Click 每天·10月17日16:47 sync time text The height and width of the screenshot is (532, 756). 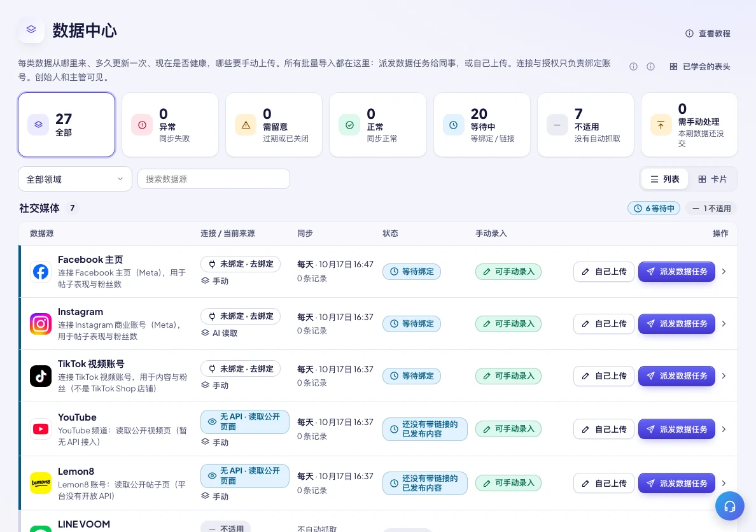pyautogui.click(x=335, y=264)
